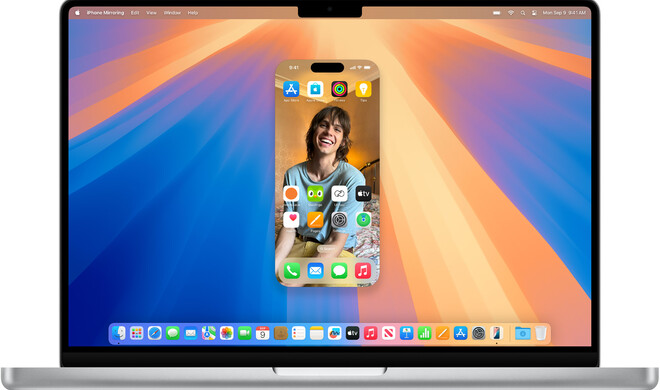The height and width of the screenshot is (390, 660).
Task: Open Messages in the iPhone dock
Action: coord(339,271)
